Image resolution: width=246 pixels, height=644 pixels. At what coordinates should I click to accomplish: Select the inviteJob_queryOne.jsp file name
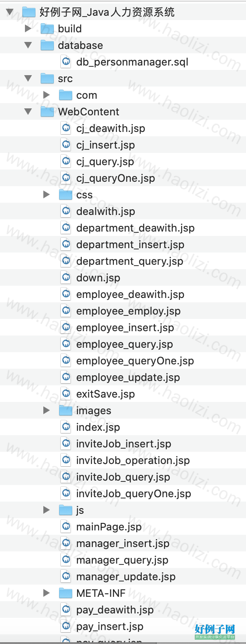pyautogui.click(x=134, y=494)
